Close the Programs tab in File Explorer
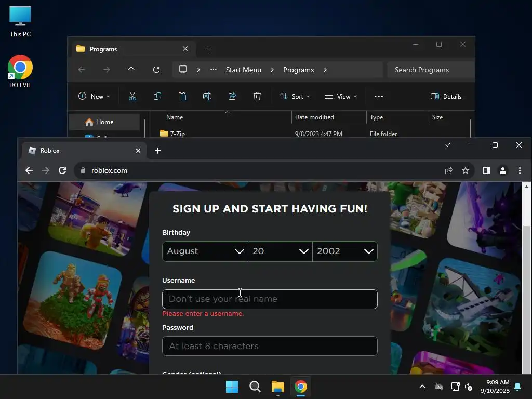532x399 pixels. (x=185, y=49)
